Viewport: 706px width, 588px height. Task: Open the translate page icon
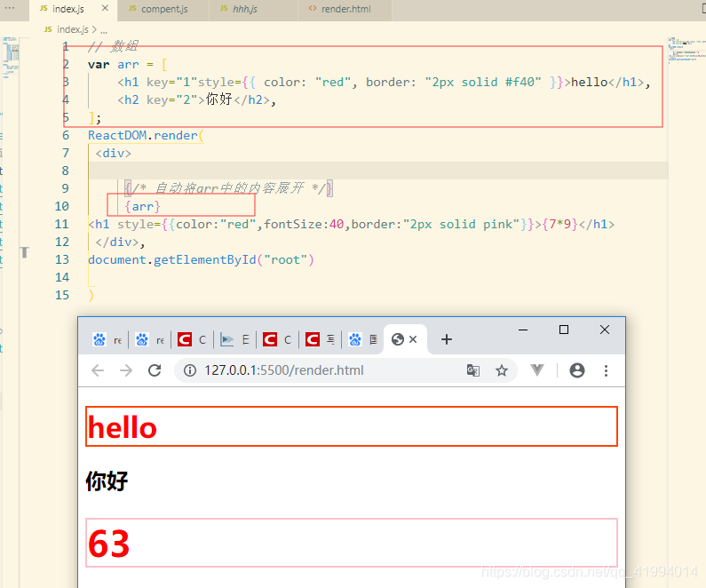click(472, 370)
